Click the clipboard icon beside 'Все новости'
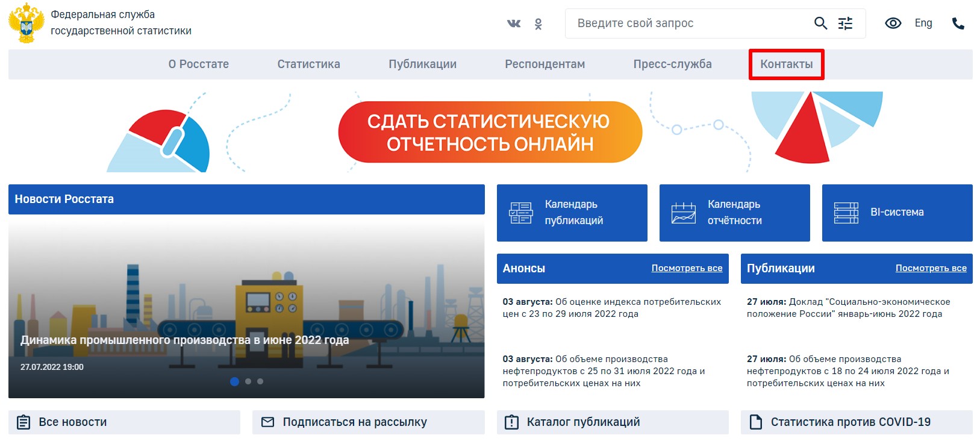980x441 pixels. pyautogui.click(x=23, y=422)
